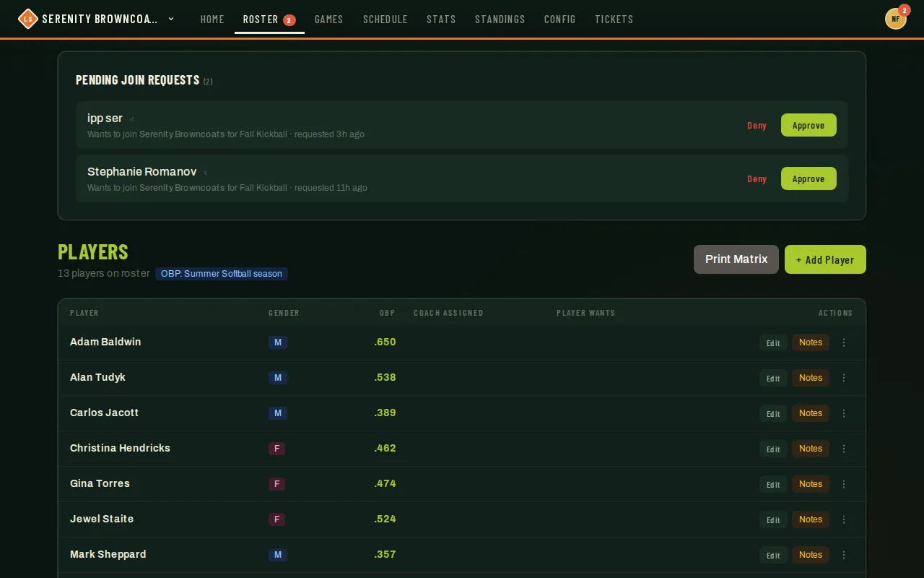Expand the team switcher dropdown arrow
The width and height of the screenshot is (924, 578).
(171, 19)
